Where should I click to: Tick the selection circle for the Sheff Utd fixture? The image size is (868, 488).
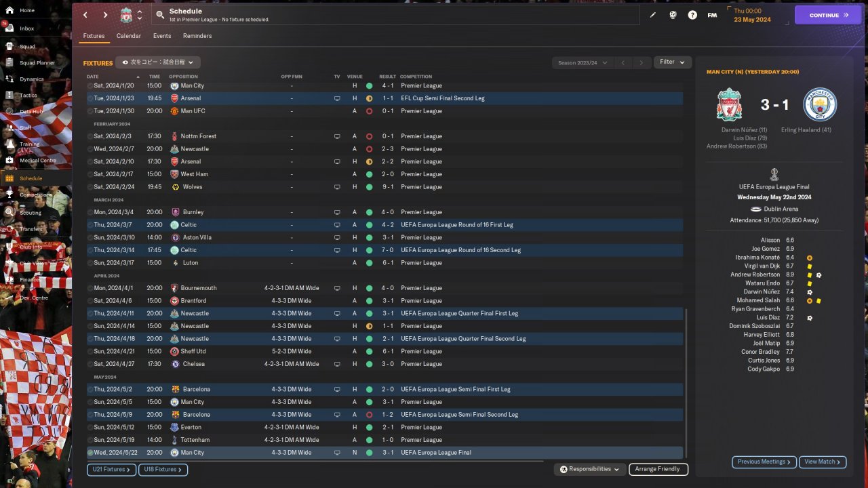(90, 352)
